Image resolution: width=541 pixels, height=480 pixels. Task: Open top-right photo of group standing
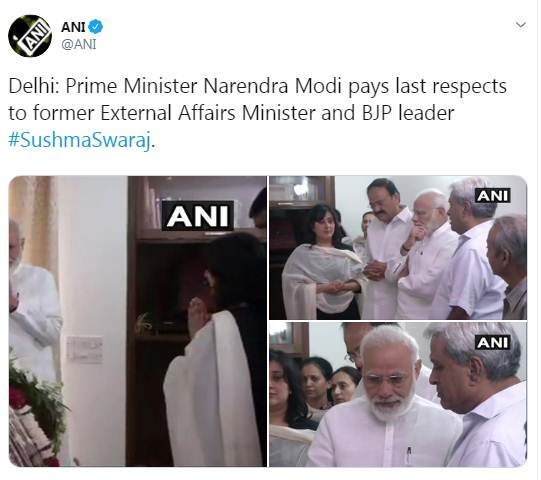coord(398,248)
